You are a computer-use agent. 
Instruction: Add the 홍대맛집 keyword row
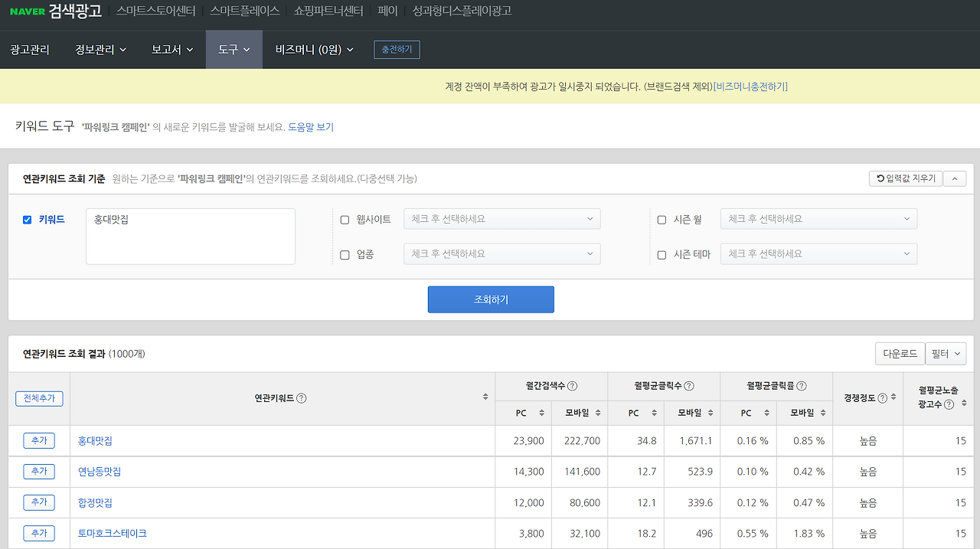click(39, 440)
